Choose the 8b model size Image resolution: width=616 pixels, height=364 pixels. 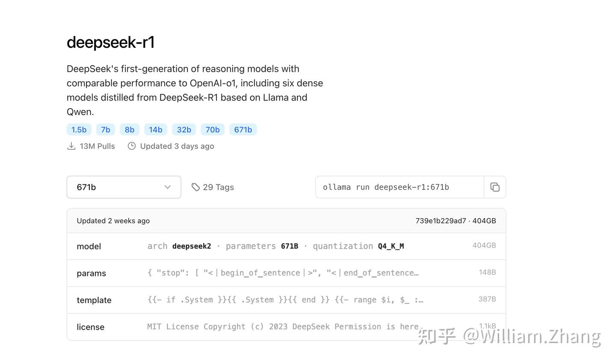(x=130, y=129)
